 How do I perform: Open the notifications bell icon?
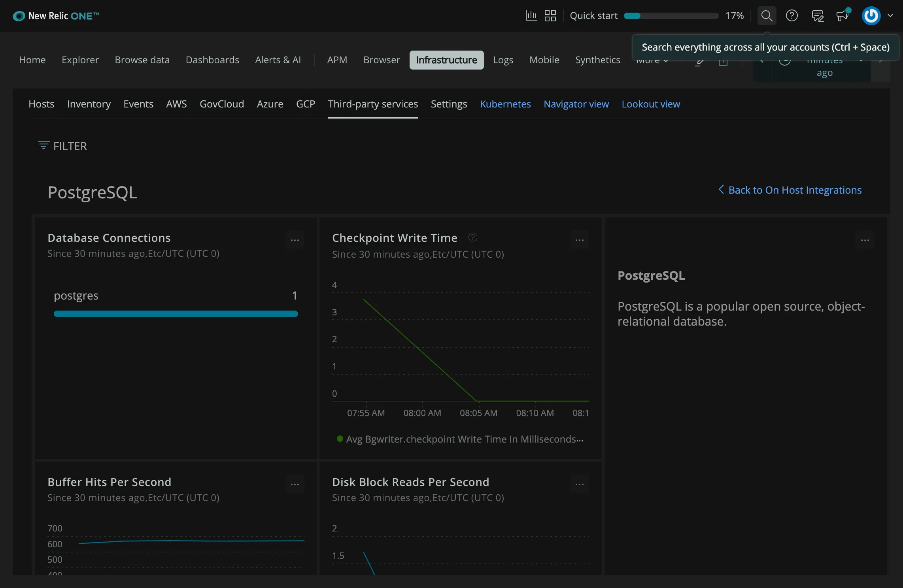[x=842, y=15]
